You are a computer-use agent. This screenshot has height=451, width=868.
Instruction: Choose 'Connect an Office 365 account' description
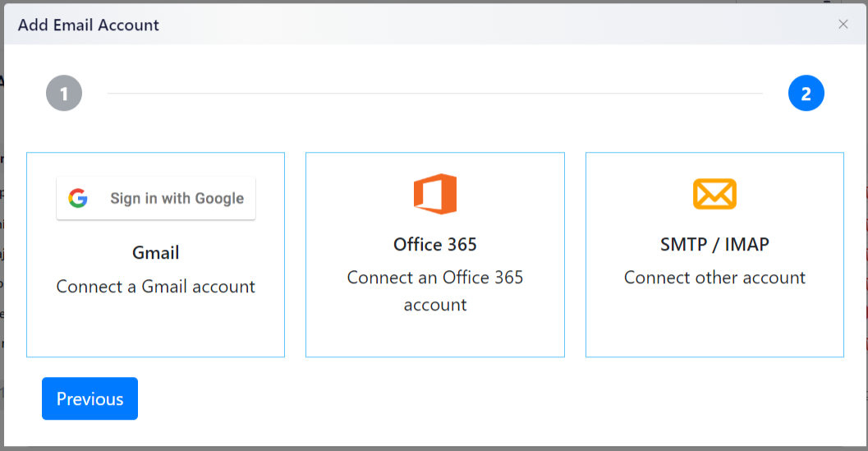pos(435,291)
